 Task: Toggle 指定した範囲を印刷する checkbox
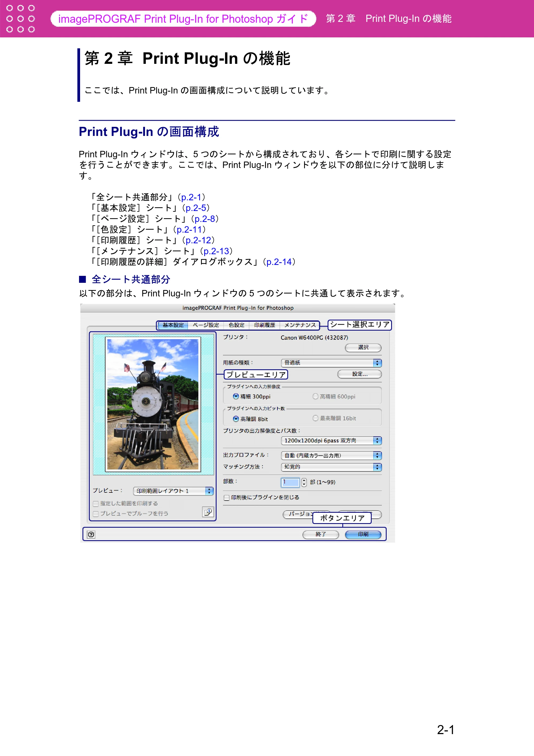tap(96, 503)
